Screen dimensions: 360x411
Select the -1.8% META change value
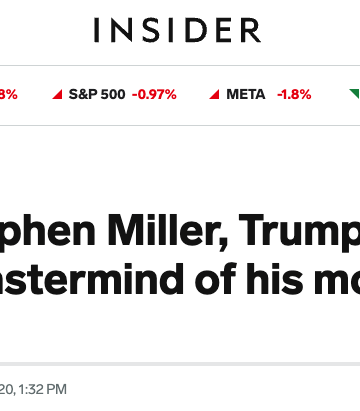coord(294,94)
